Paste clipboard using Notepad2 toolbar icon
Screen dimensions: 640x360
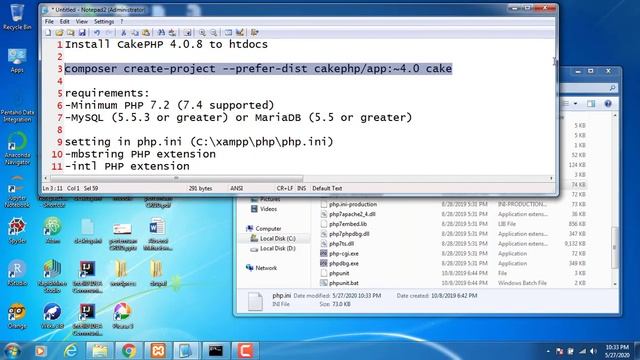pyautogui.click(x=146, y=33)
